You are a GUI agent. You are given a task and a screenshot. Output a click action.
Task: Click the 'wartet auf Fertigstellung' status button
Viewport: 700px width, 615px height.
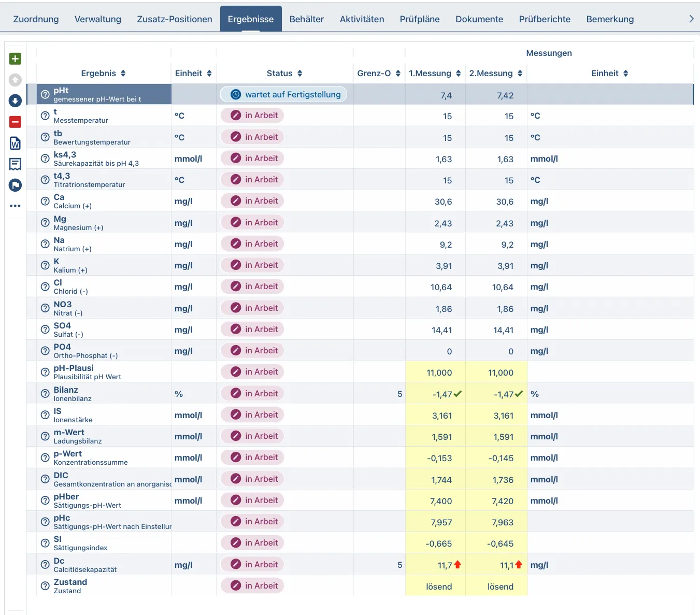[x=283, y=94]
